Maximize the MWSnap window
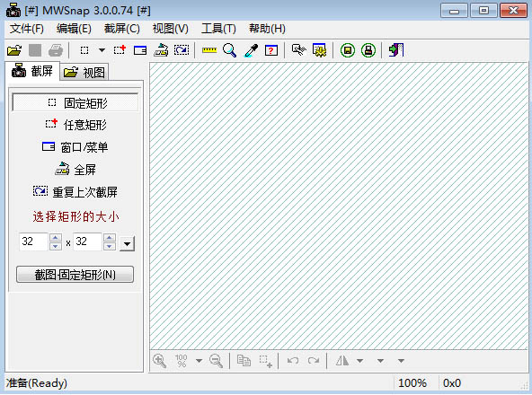 tap(483, 11)
